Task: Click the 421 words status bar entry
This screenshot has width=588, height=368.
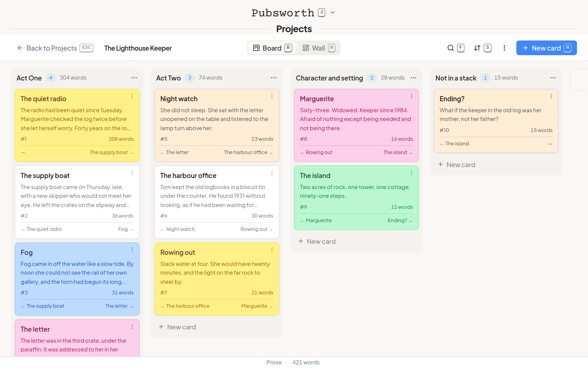Action: [x=306, y=362]
